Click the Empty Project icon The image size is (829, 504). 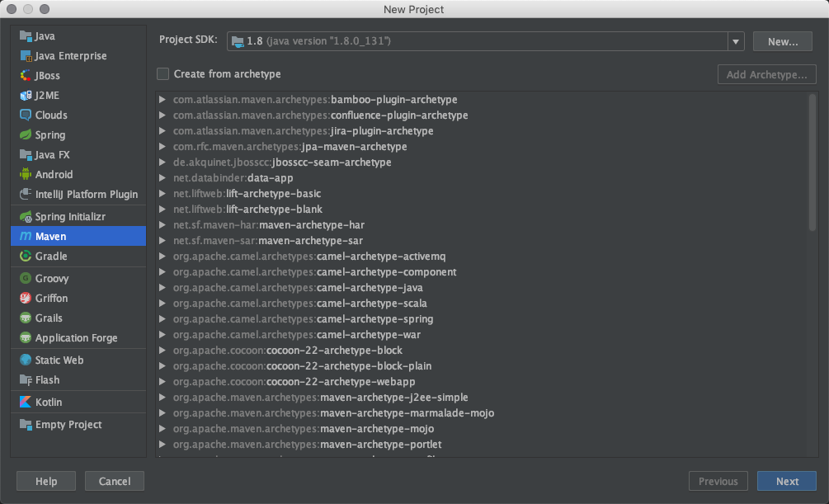(x=26, y=424)
